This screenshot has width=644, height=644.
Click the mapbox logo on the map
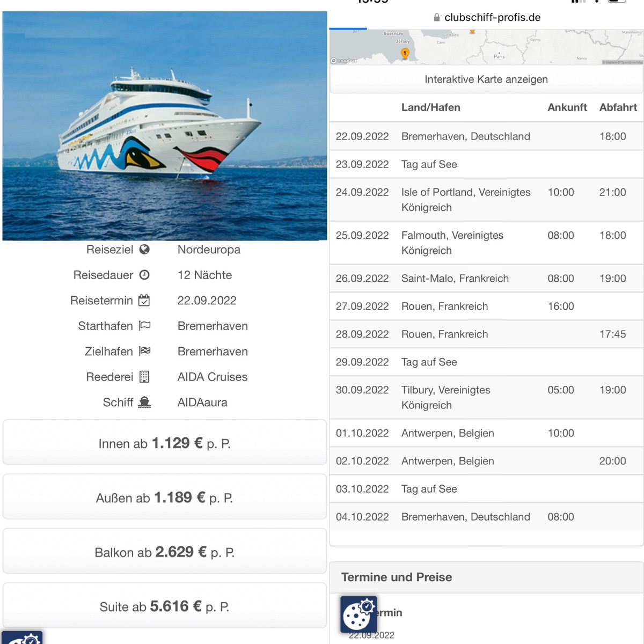point(343,61)
